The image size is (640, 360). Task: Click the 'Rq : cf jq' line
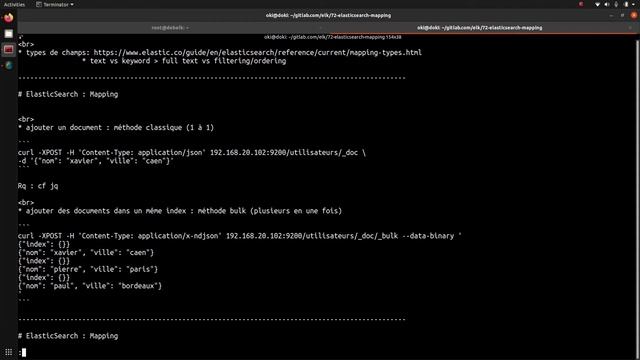(38, 186)
